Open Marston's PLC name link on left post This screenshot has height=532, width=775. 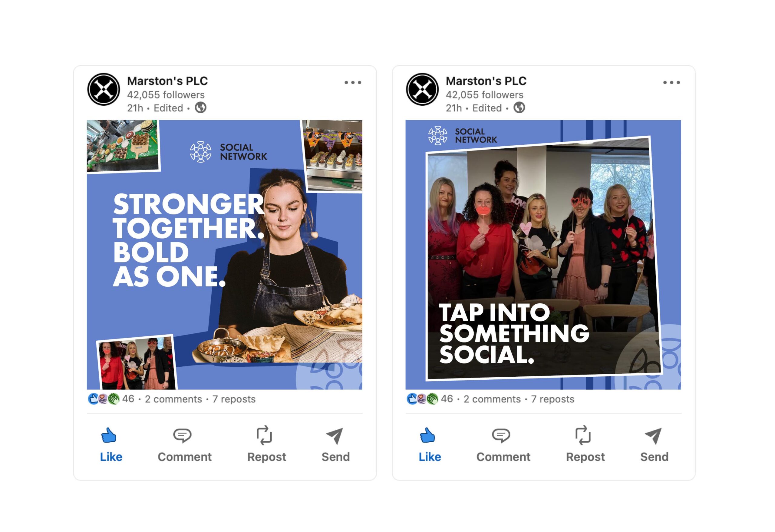[x=167, y=81]
